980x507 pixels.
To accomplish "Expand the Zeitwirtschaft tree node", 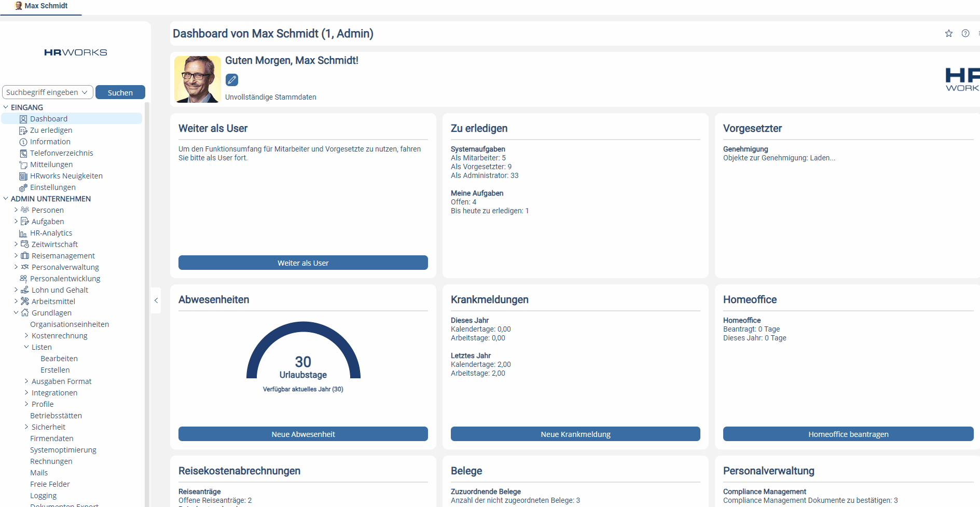I will pyautogui.click(x=16, y=244).
